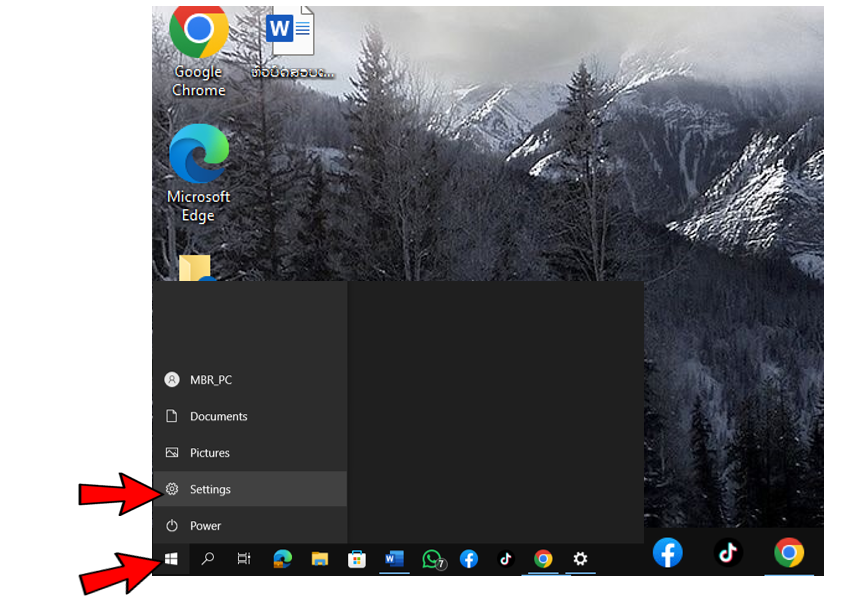This screenshot has width=846, height=596.
Task: Open WhatsApp from the taskbar
Action: coord(432,559)
